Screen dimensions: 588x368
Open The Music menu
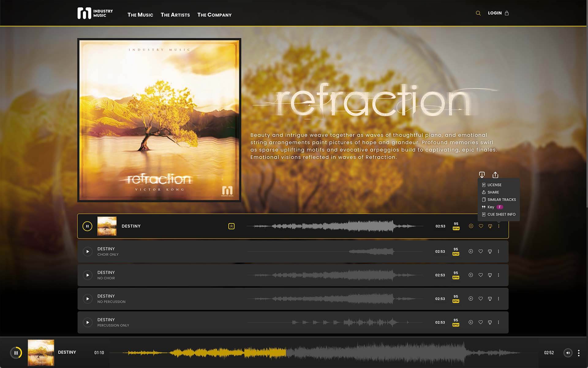[140, 15]
